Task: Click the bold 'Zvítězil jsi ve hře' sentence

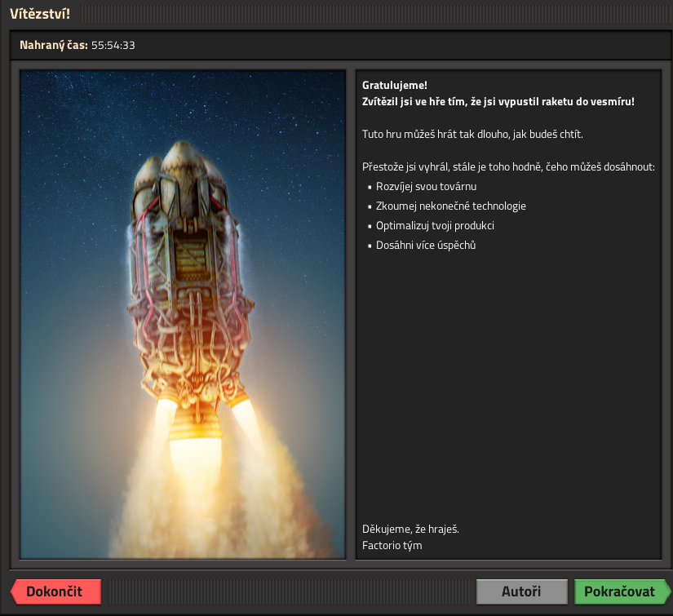Action: 498,101
